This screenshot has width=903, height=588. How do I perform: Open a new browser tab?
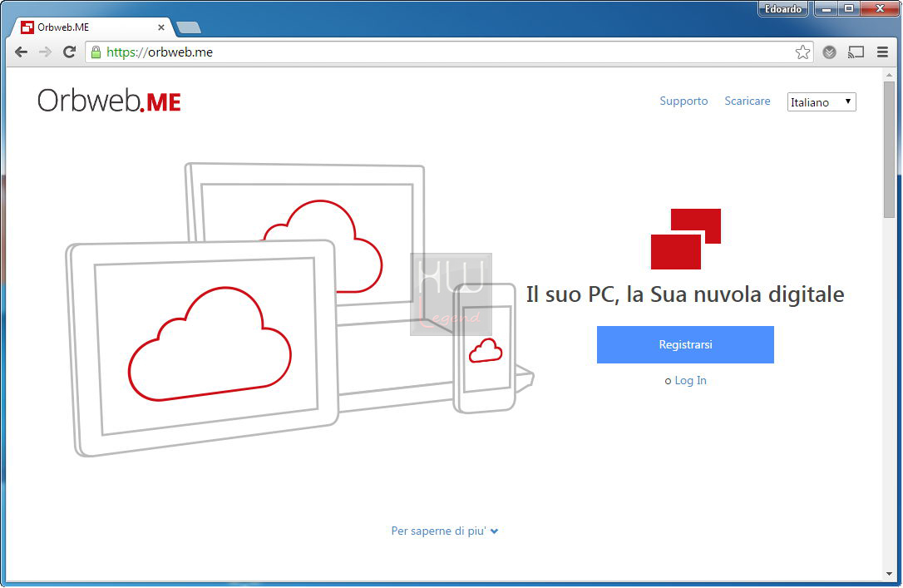point(188,27)
